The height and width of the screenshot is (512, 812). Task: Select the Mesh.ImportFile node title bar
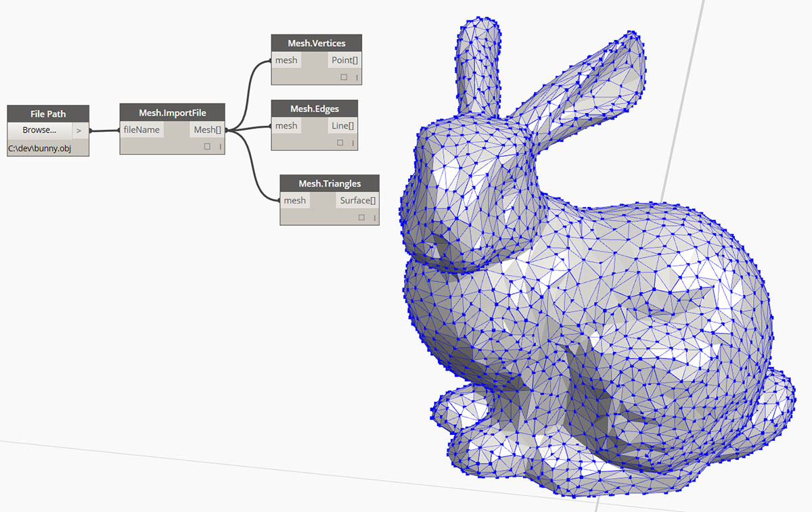(172, 112)
